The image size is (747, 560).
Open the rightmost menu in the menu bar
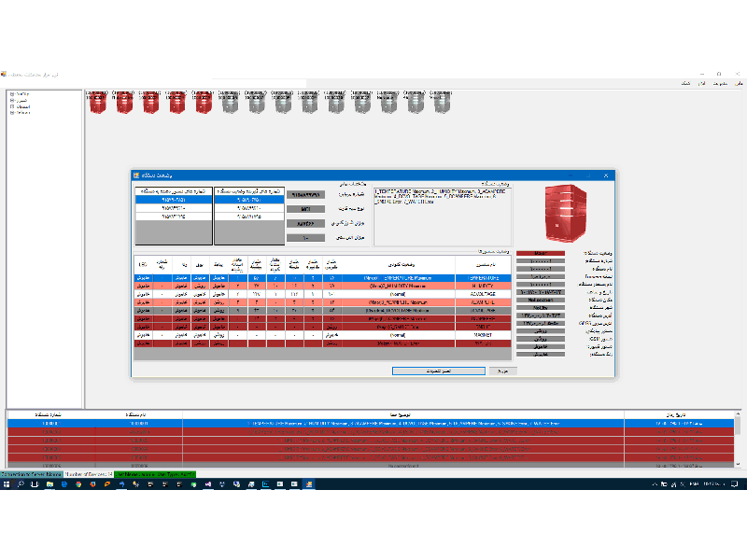pyautogui.click(x=738, y=84)
